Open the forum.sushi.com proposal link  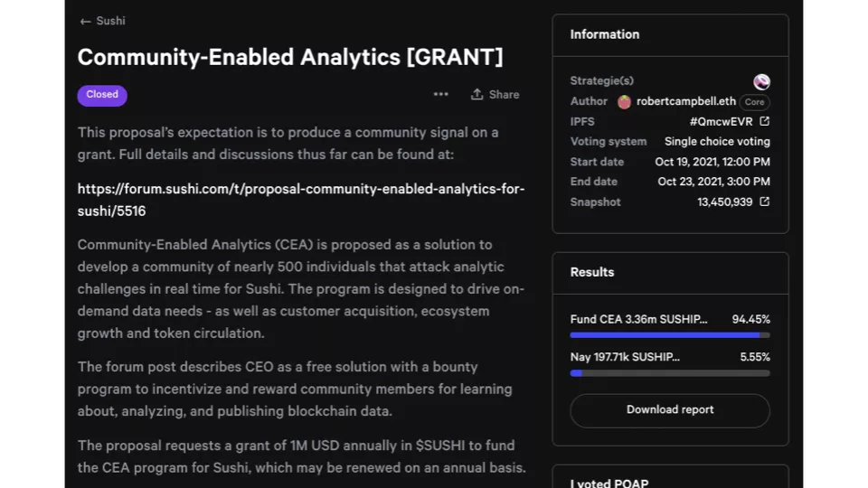pos(300,200)
